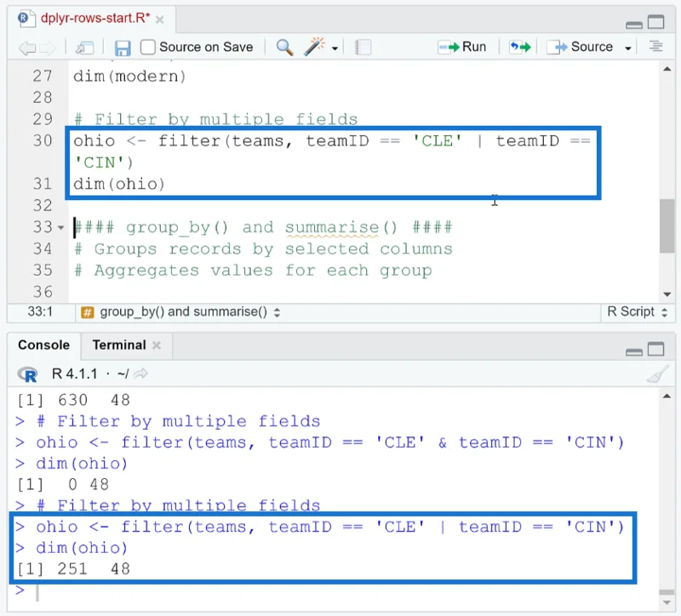Click the editor vertical scrollbar thumb

(667, 225)
